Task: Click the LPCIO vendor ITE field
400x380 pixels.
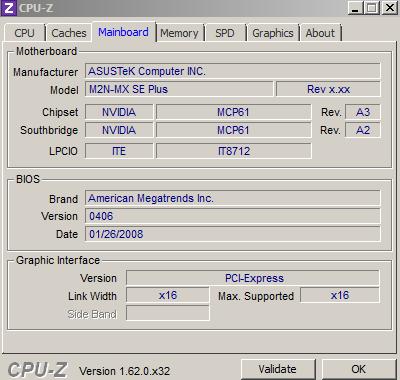Action: pos(119,151)
